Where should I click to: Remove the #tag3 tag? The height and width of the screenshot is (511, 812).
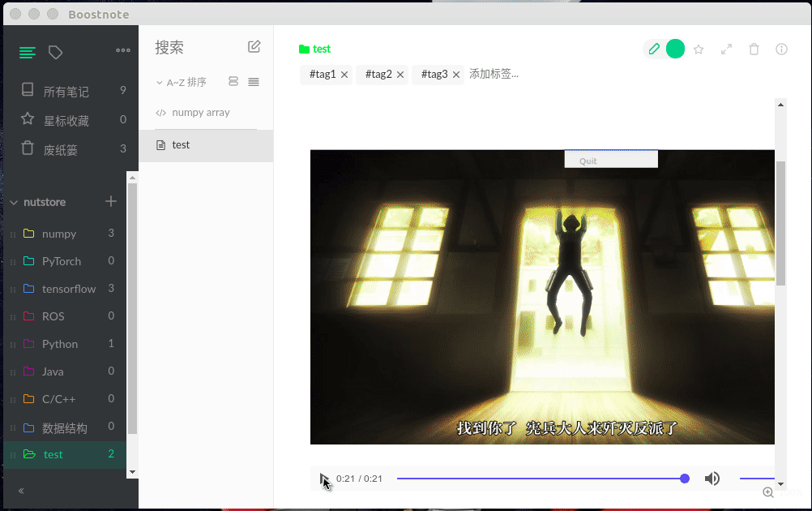coord(456,75)
